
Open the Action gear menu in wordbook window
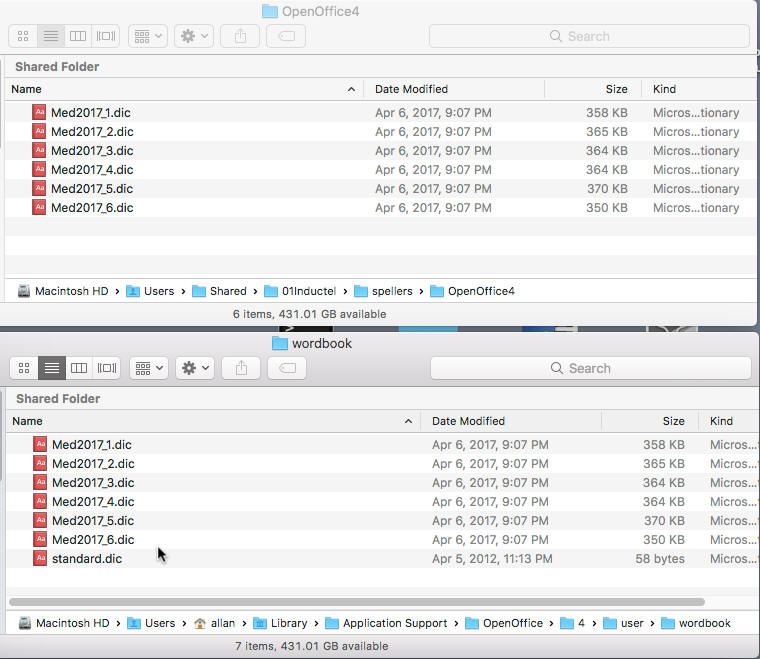[x=194, y=368]
